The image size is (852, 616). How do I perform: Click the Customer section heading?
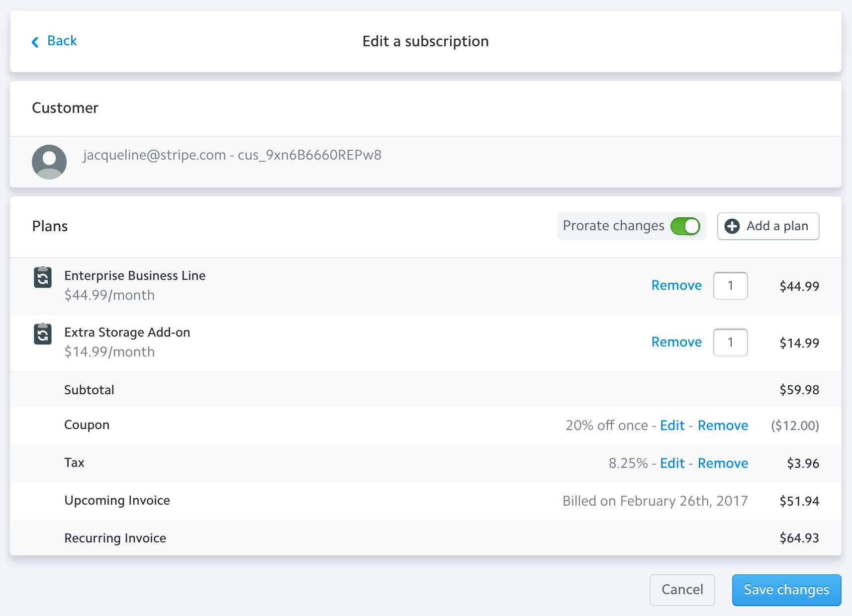(65, 108)
